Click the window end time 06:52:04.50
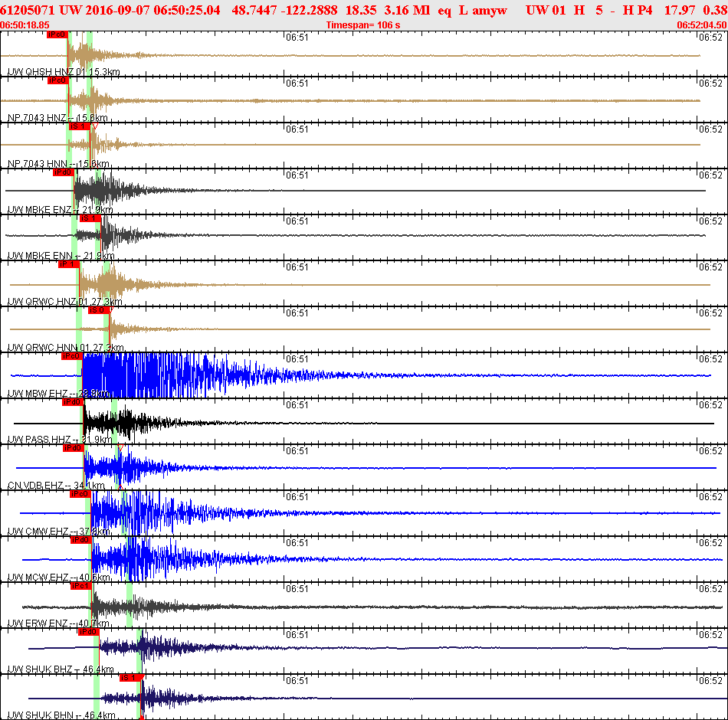Viewport: 728px width, 720px height. coord(702,25)
